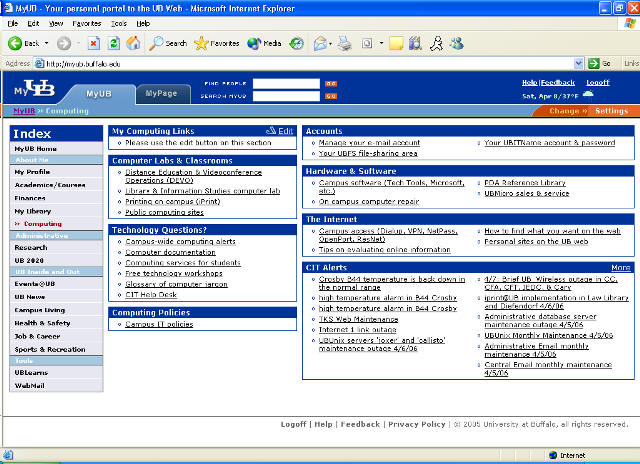Open the Media toolbar button
Screen dimensions: 640x464
pos(264,43)
